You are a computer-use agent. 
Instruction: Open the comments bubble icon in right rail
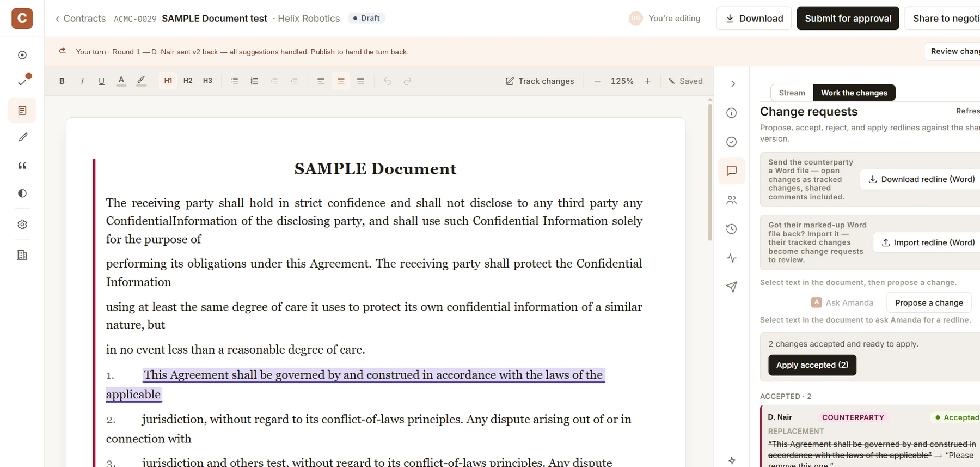click(x=732, y=171)
